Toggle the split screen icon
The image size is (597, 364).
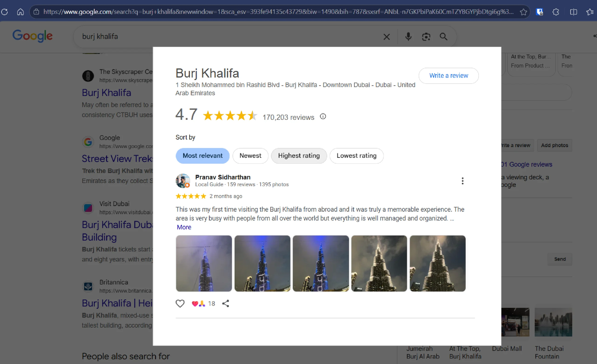coord(573,12)
